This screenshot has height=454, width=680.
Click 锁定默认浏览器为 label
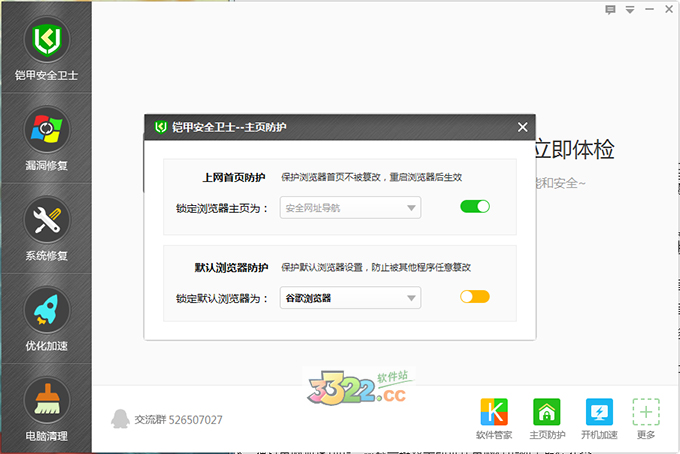click(x=222, y=299)
